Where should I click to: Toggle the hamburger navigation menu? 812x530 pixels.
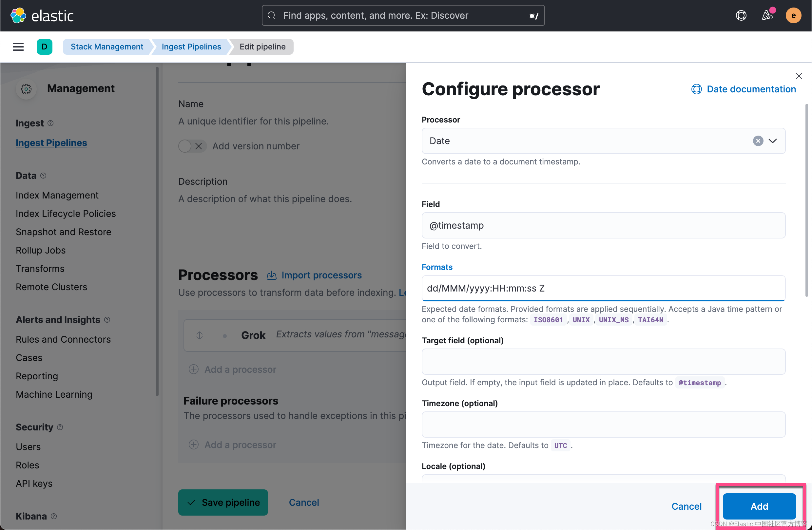pos(18,47)
